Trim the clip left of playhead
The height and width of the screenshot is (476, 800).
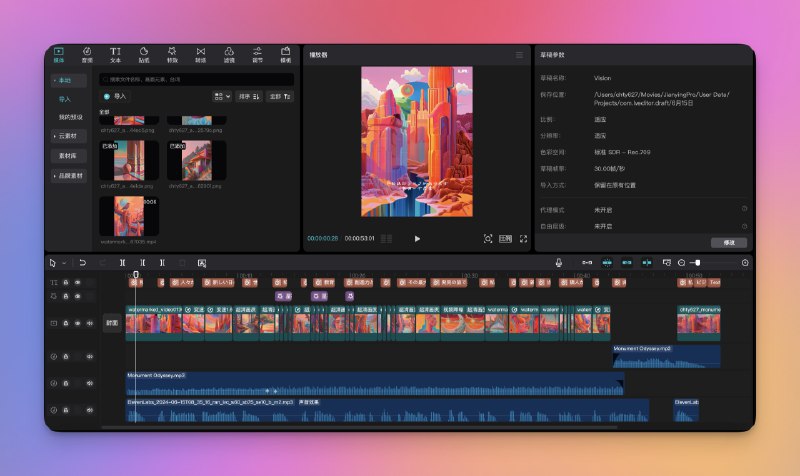coord(142,263)
